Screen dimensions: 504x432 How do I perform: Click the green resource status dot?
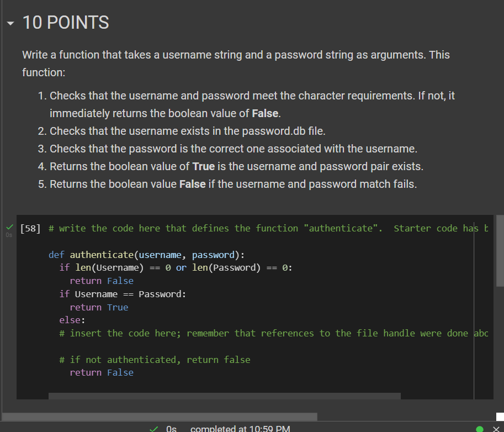480,428
